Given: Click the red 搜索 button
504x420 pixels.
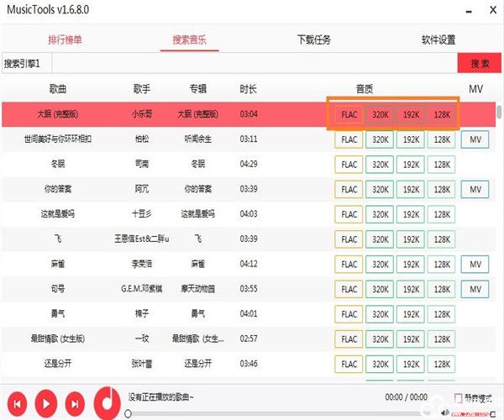Looking at the screenshot, I should pos(480,64).
